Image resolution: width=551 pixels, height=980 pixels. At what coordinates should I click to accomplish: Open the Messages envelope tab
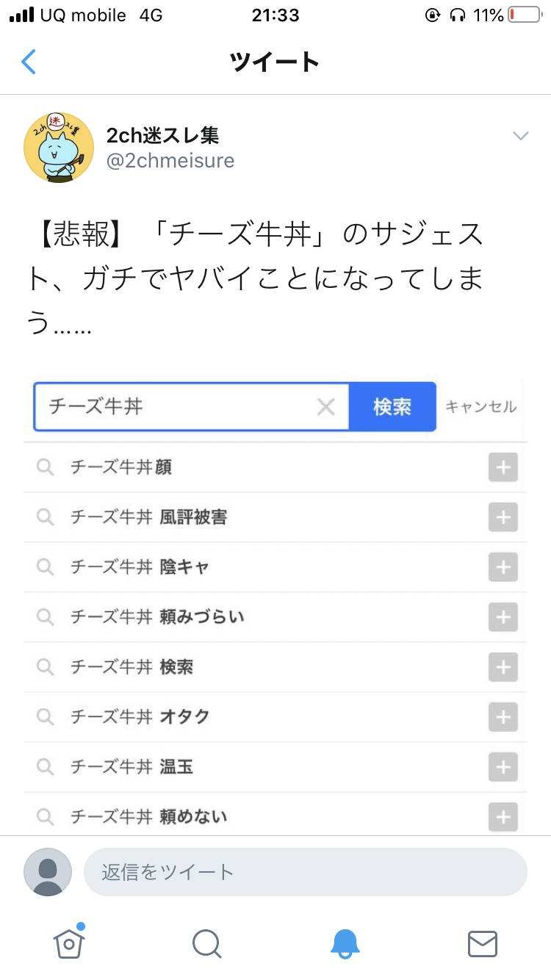click(483, 943)
